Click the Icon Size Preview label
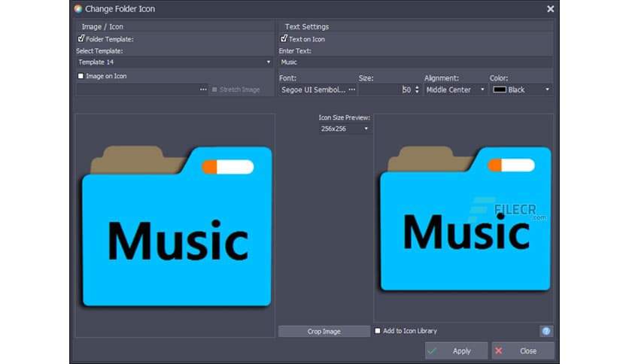 344,117
